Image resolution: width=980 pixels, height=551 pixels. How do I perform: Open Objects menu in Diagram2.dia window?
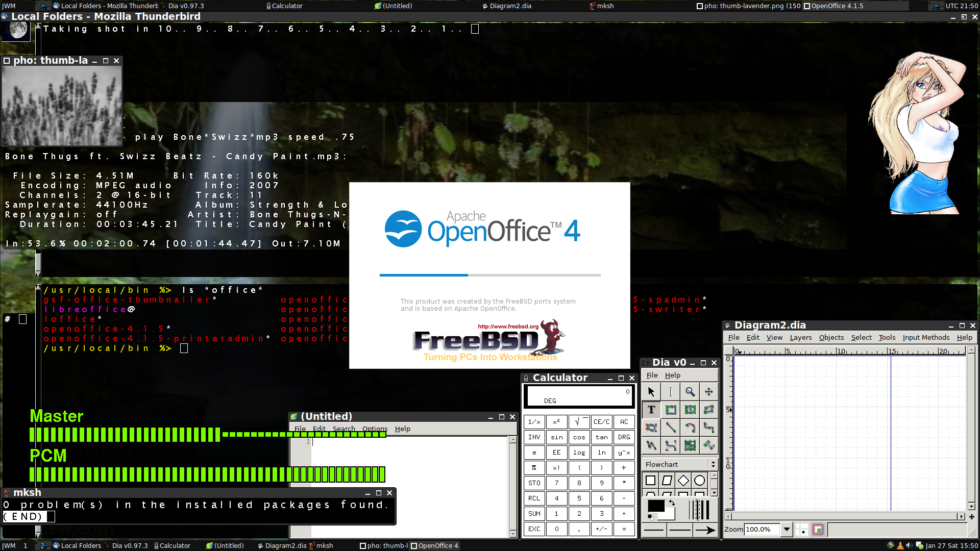[x=831, y=338]
